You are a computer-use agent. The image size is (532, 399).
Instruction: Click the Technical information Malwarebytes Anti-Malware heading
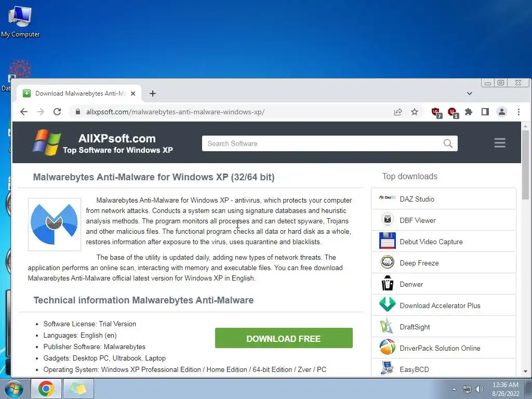[143, 300]
